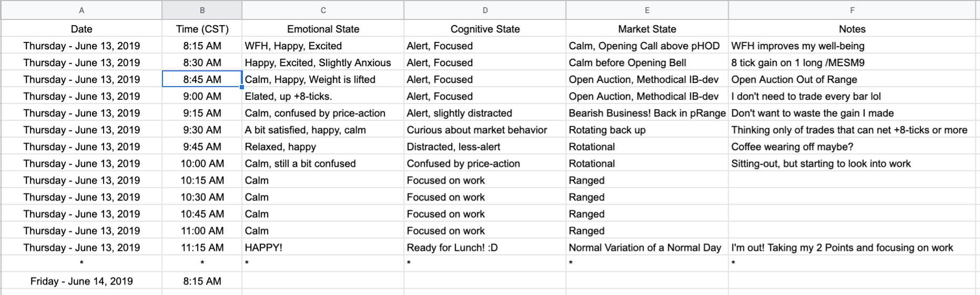Click the Cognitive State header cell

point(485,29)
